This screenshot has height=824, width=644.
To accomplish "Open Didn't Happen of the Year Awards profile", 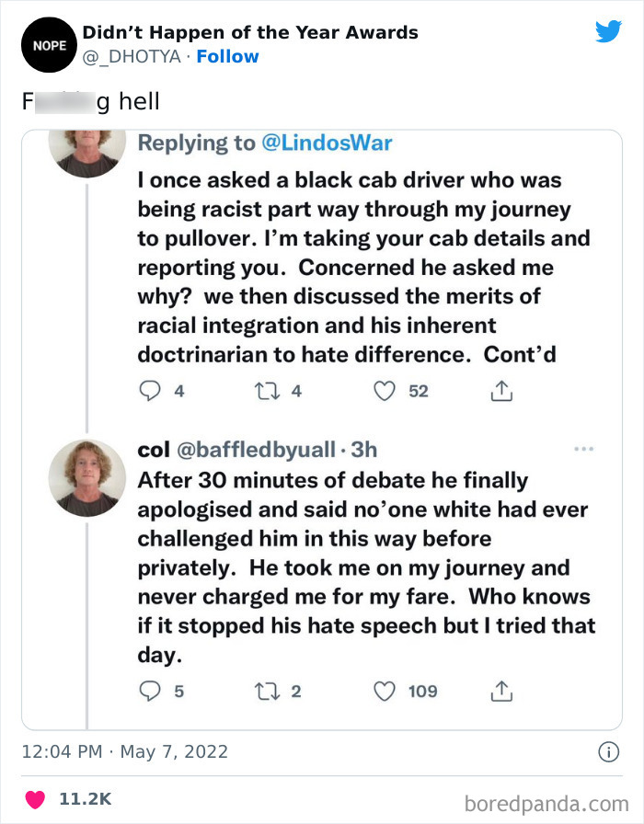I will tap(250, 33).
